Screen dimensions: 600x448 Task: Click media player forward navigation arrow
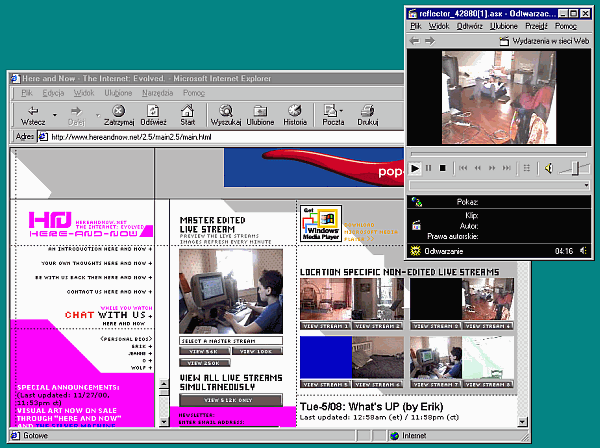[430, 41]
